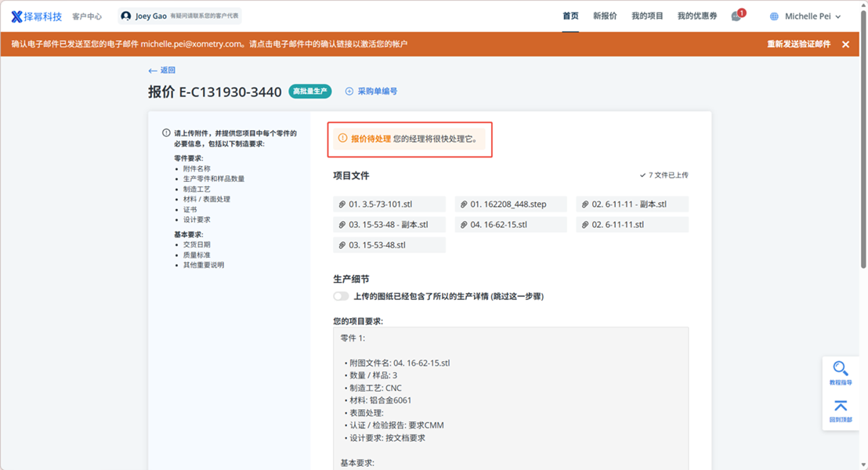Select 我的优惠券 in the top navigation
The width and height of the screenshot is (868, 470).
point(696,16)
